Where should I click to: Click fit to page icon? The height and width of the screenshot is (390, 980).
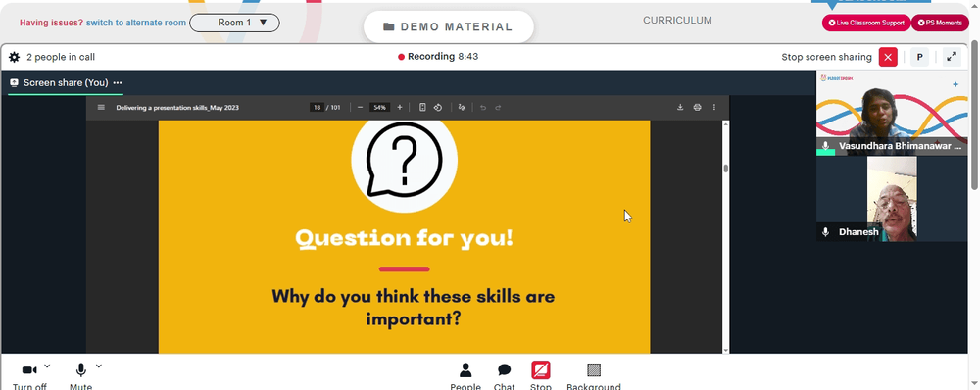[x=422, y=108]
